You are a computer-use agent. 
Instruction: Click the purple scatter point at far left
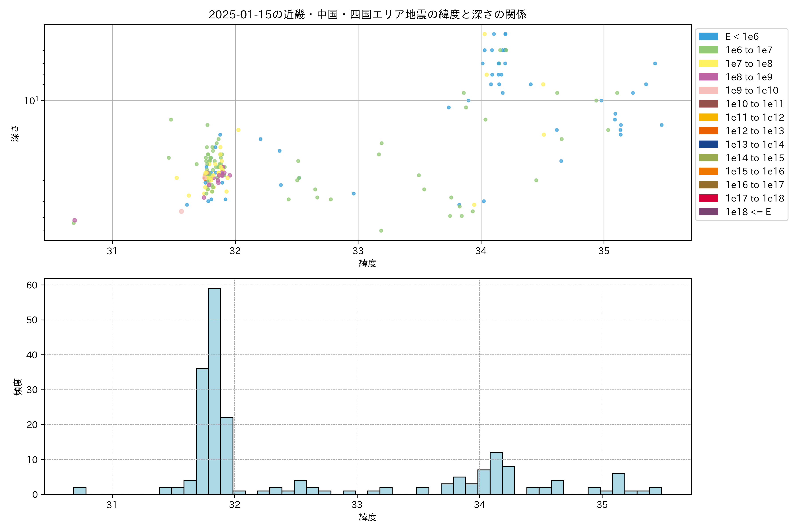click(x=75, y=220)
